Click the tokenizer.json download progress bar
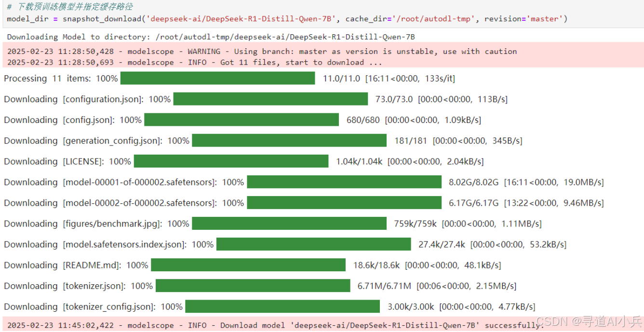 (x=253, y=285)
